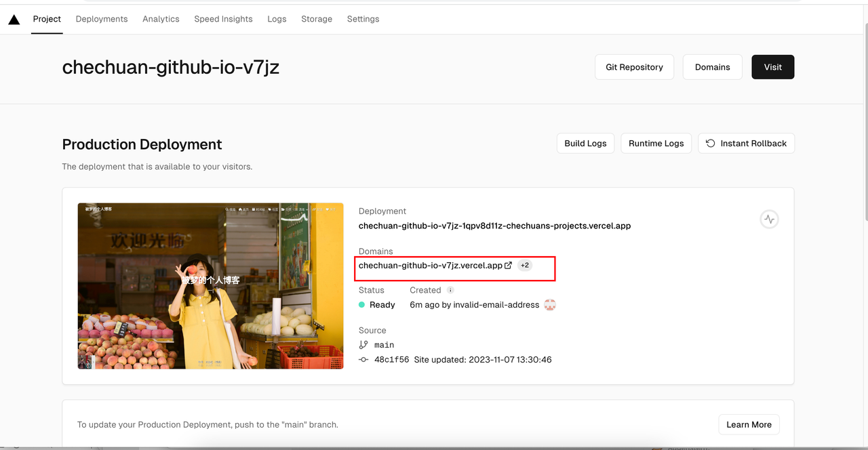Click the Vercel triangle logo

pos(14,20)
